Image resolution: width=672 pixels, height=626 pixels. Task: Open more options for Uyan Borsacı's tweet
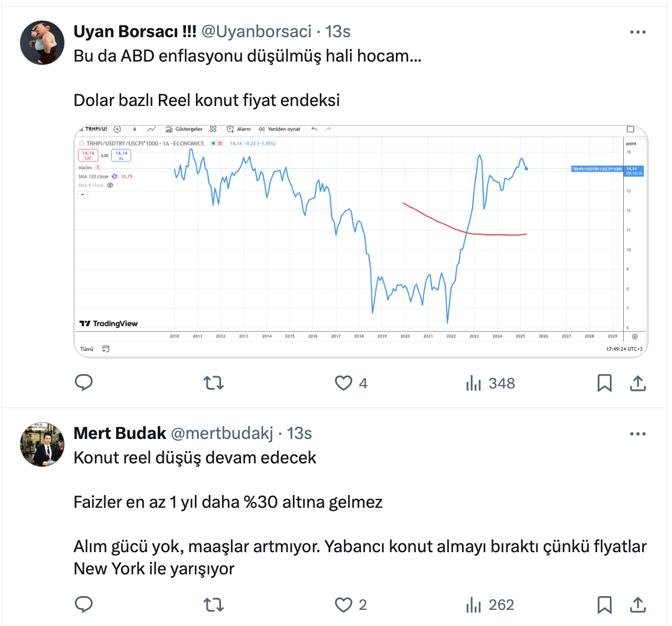(638, 32)
